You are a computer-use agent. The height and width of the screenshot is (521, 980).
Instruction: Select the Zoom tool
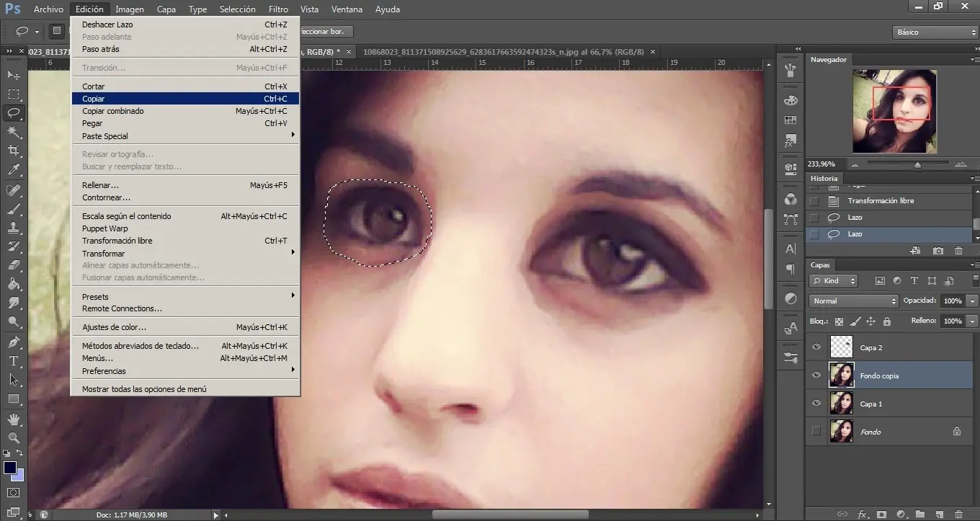click(14, 437)
